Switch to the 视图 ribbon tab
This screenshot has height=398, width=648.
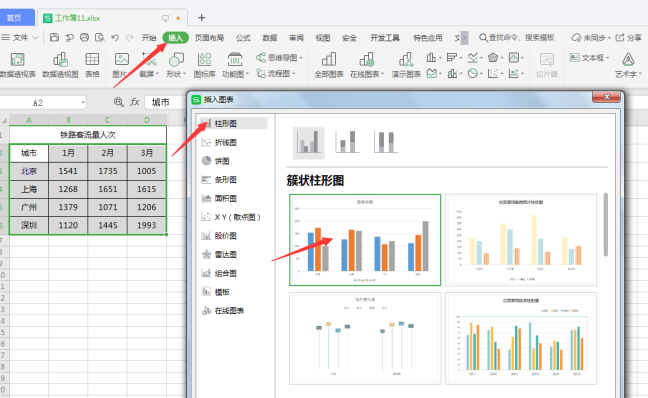[x=323, y=38]
